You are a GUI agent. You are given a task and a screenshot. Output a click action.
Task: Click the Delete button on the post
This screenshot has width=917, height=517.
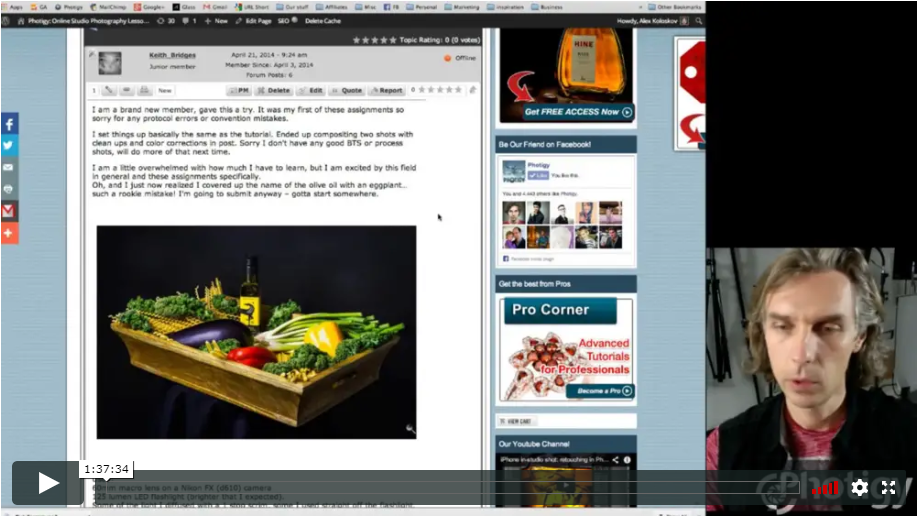(274, 91)
